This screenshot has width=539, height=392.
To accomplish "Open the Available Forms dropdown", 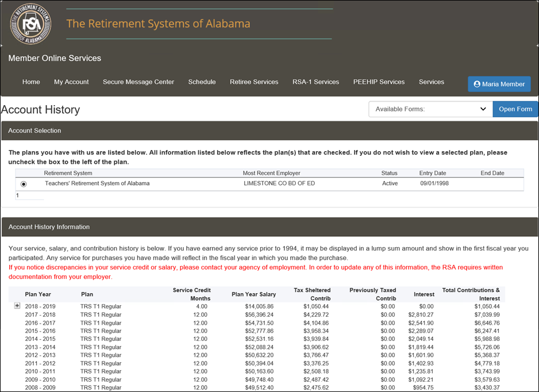I will click(x=431, y=109).
